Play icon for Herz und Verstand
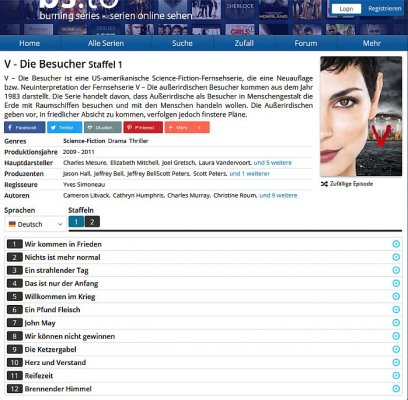The width and height of the screenshot is (408, 400). pyautogui.click(x=396, y=362)
